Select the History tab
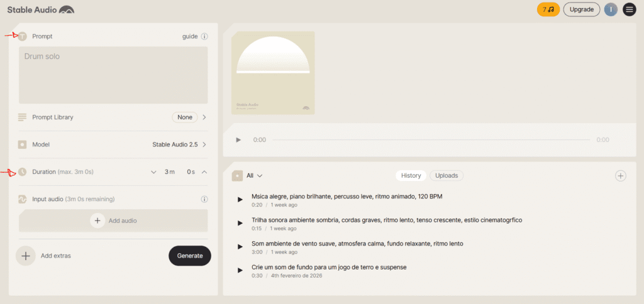This screenshot has width=644, height=304. (411, 176)
